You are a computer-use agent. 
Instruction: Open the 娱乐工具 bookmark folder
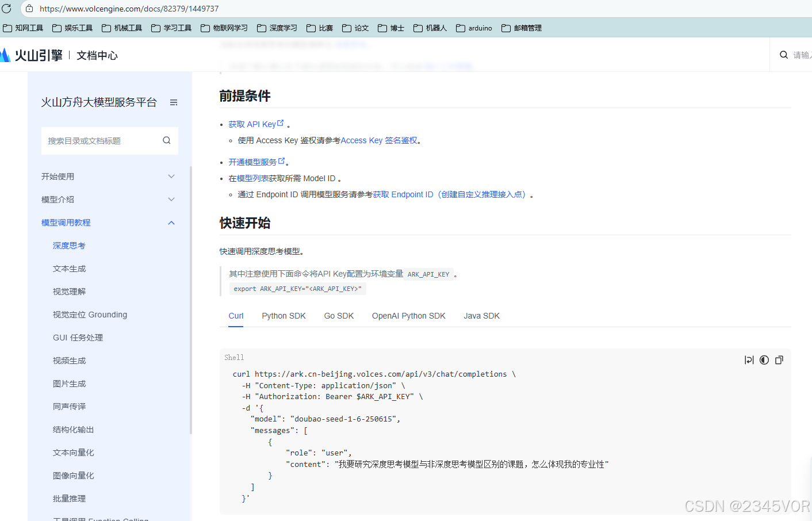click(x=72, y=28)
